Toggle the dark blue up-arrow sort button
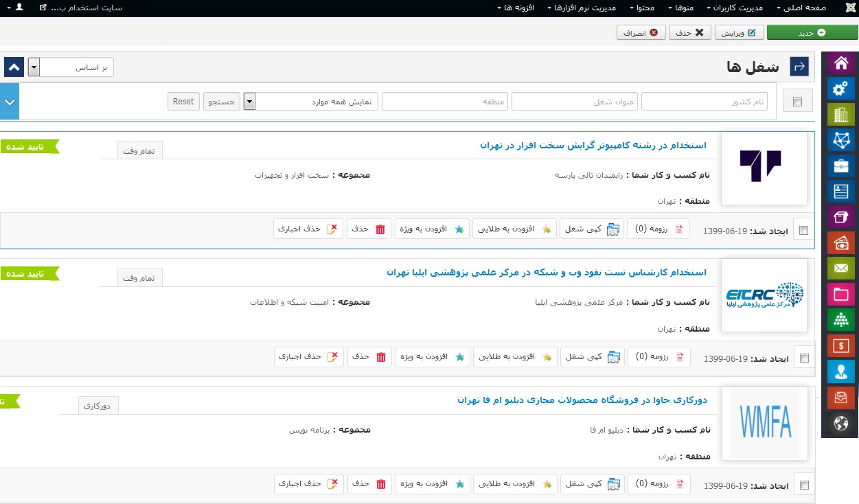The image size is (859, 504). pos(14,67)
